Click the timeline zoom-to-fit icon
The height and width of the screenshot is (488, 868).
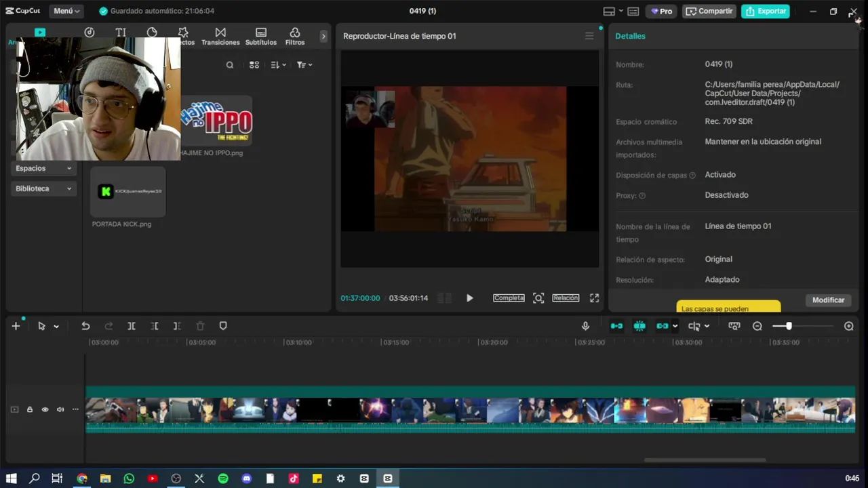point(734,326)
